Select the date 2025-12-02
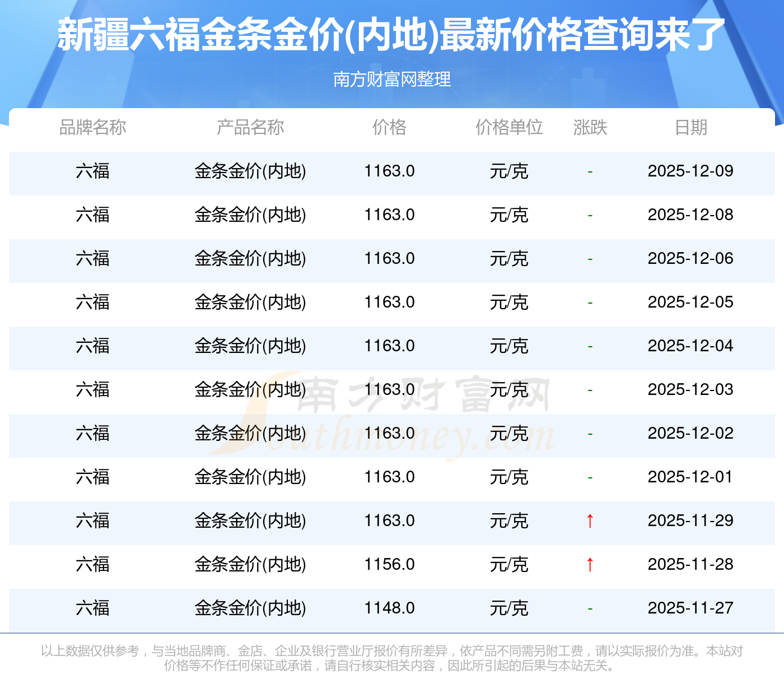 tap(690, 433)
